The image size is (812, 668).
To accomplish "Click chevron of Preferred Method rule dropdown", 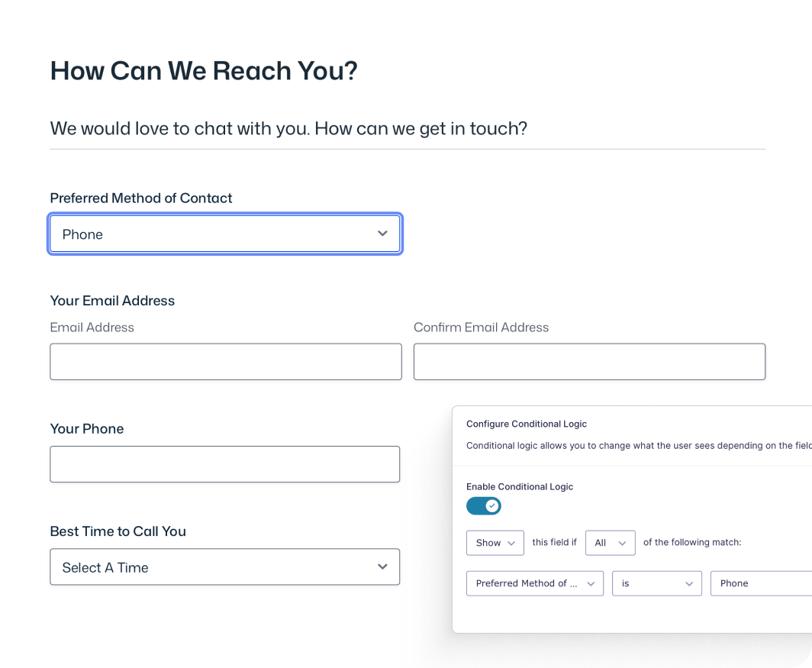I will (x=591, y=583).
